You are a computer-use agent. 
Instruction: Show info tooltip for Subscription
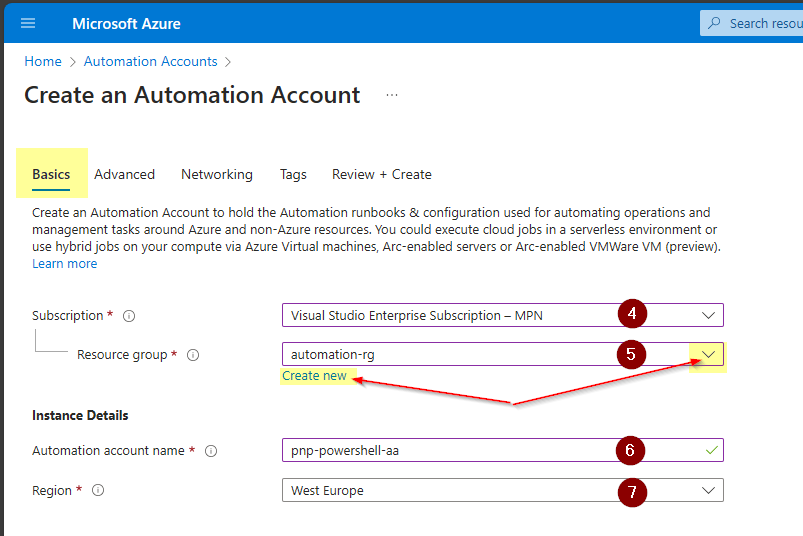(129, 316)
